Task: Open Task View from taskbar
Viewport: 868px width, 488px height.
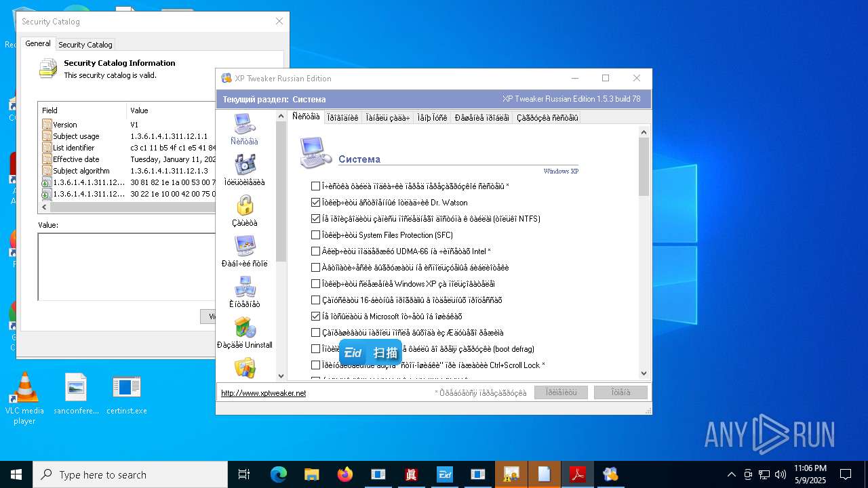Action: coord(244,474)
